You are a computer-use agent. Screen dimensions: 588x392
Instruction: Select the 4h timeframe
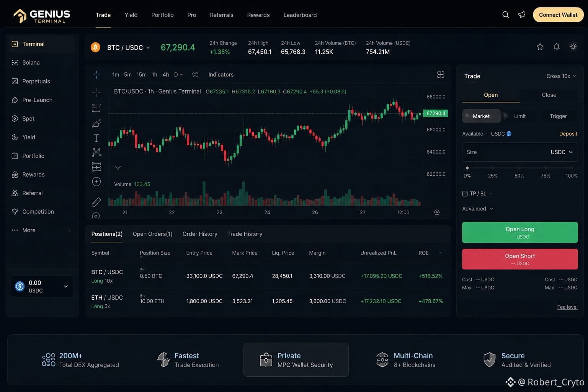(x=166, y=75)
